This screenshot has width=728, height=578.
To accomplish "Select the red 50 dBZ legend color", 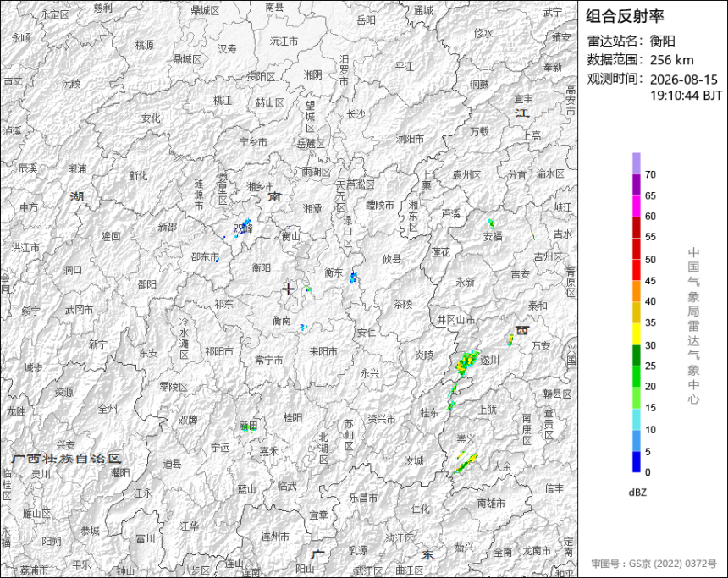I will (636, 270).
